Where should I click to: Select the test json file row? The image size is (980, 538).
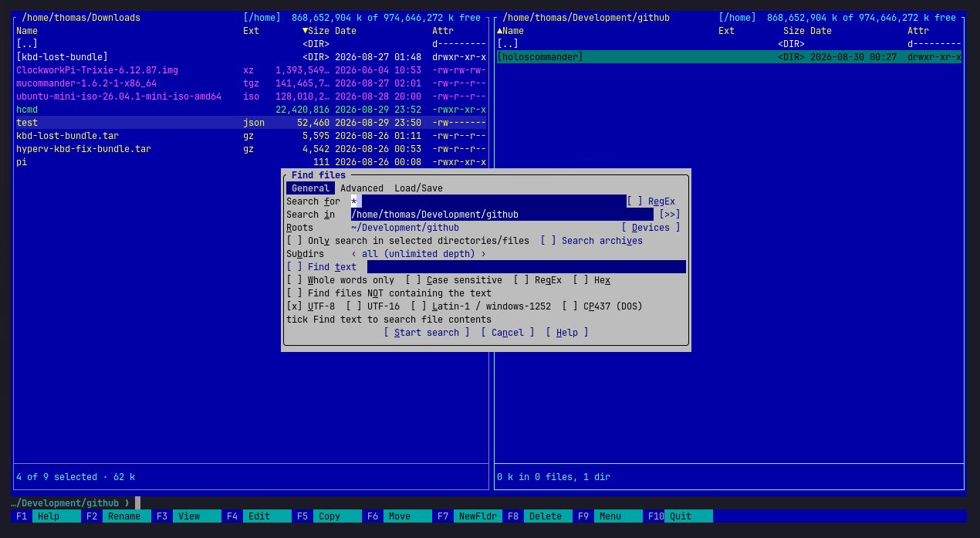(251, 123)
